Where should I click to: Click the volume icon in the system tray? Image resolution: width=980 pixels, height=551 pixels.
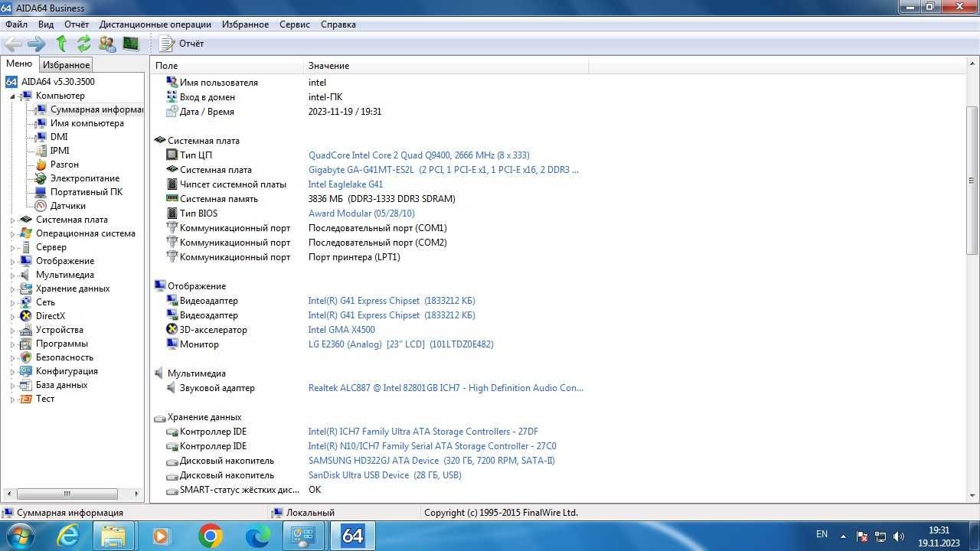tap(898, 536)
